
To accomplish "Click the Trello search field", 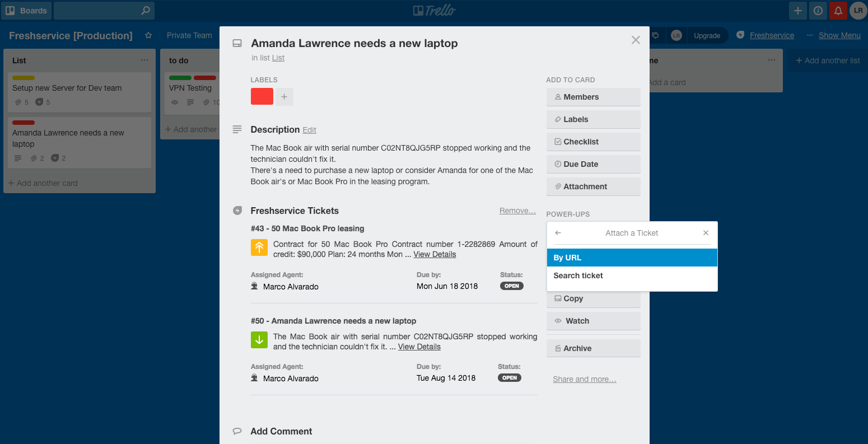I will click(x=101, y=10).
